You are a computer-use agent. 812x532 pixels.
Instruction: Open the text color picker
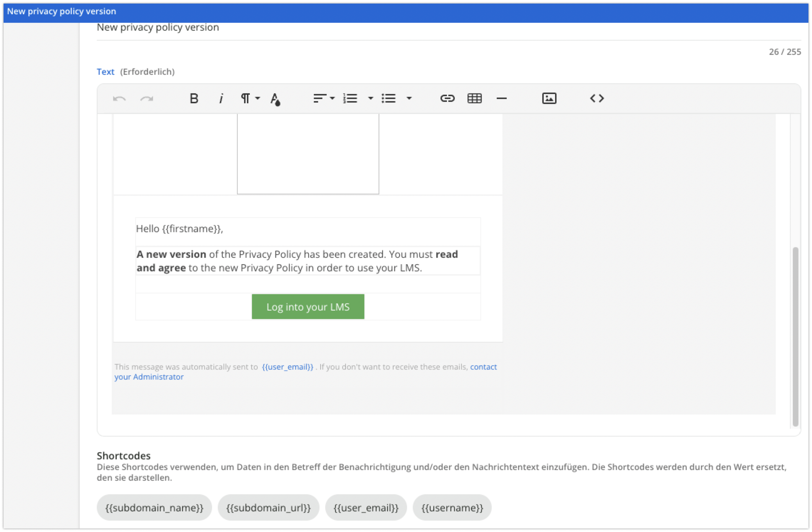275,99
